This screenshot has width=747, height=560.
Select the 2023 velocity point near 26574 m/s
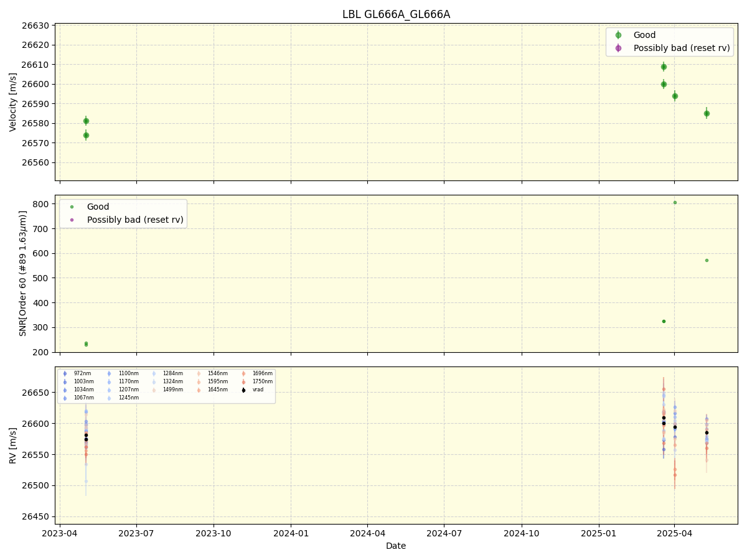[86, 135]
